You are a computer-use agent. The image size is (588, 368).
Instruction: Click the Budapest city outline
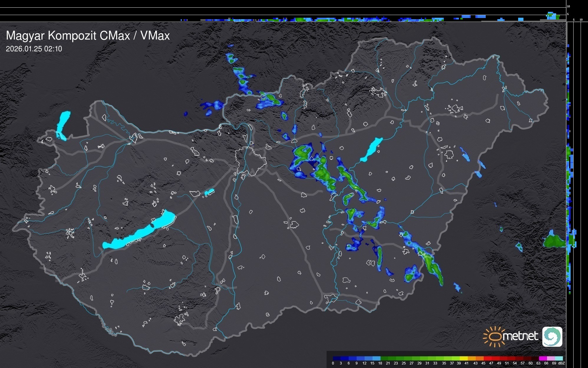(x=251, y=161)
